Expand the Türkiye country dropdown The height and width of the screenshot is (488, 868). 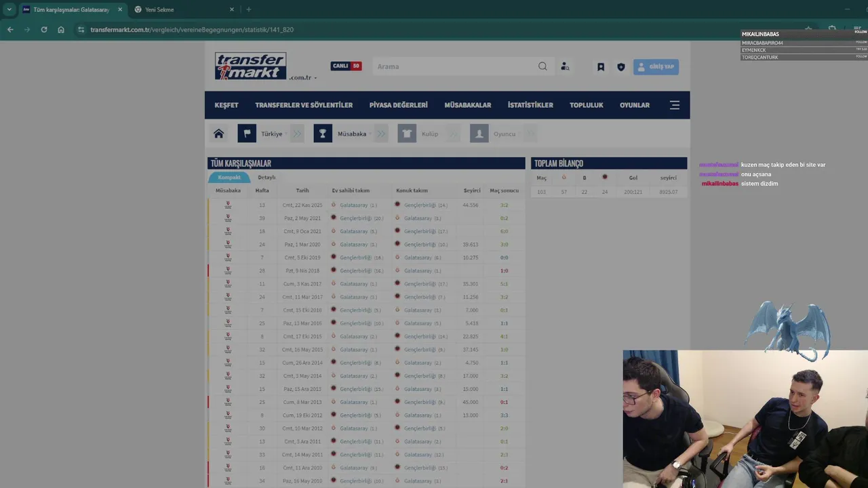click(x=273, y=134)
